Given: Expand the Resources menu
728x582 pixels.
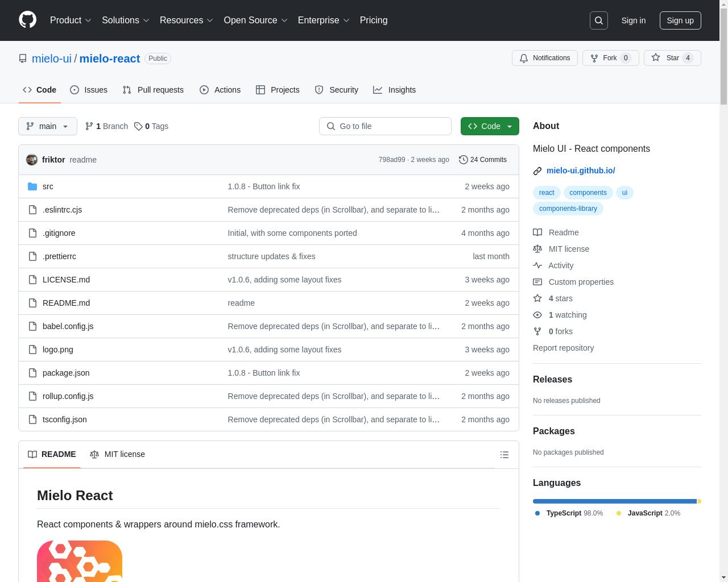Looking at the screenshot, I should pyautogui.click(x=187, y=20).
